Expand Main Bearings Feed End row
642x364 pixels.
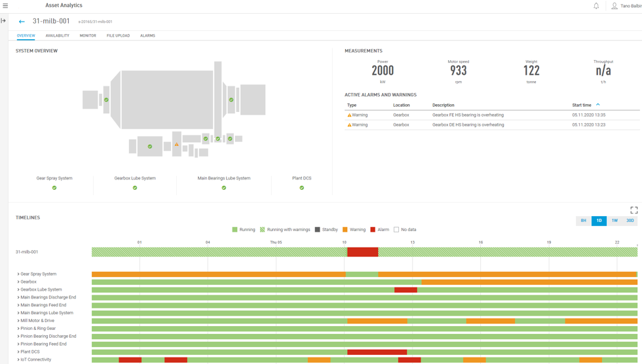[18, 305]
